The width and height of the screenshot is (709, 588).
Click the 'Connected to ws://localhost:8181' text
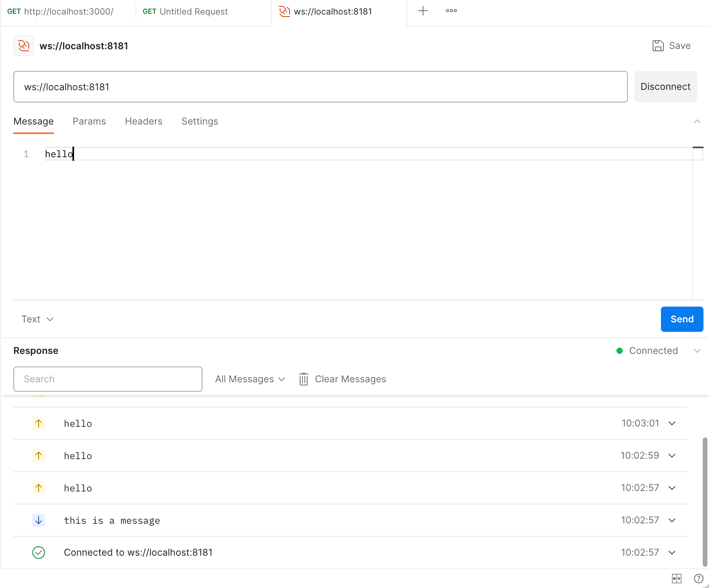[x=138, y=553]
